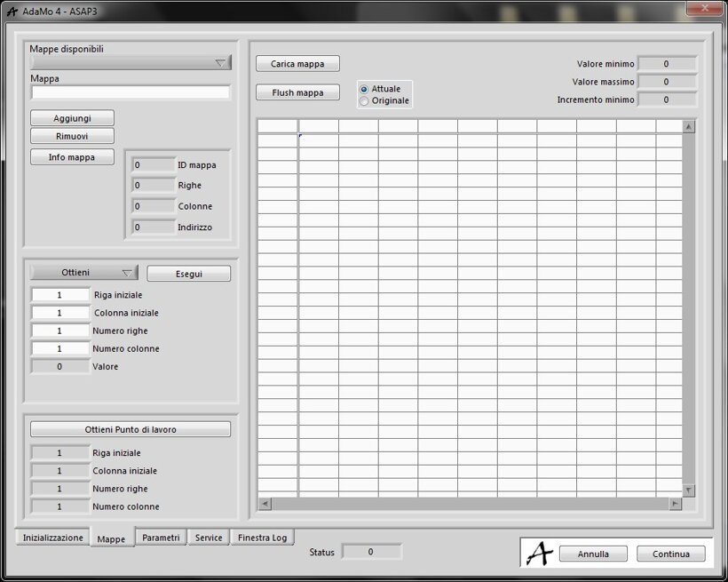Viewport: 728px width, 582px height.
Task: Click the Mappa text input field
Action: (x=131, y=92)
